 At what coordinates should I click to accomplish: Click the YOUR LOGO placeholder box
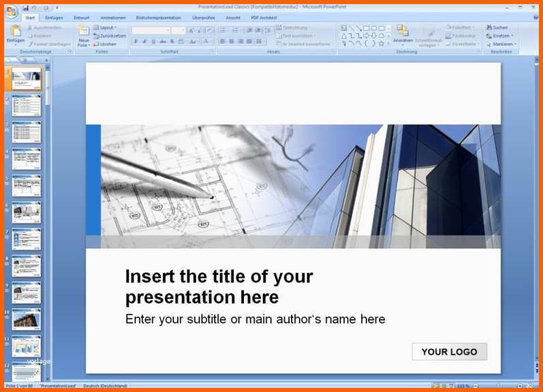[449, 352]
